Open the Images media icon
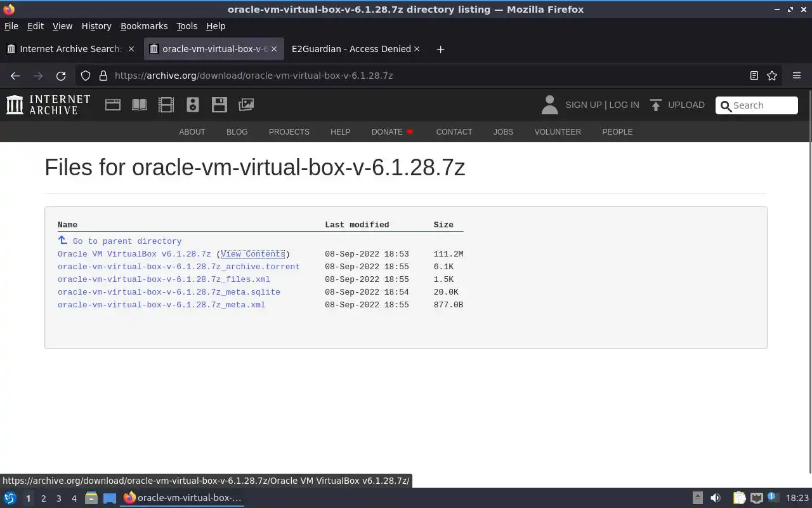Image resolution: width=812 pixels, height=508 pixels. (246, 105)
